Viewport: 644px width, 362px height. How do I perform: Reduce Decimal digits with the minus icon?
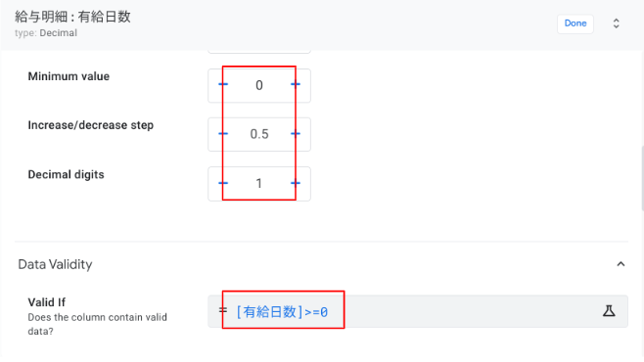tap(223, 183)
